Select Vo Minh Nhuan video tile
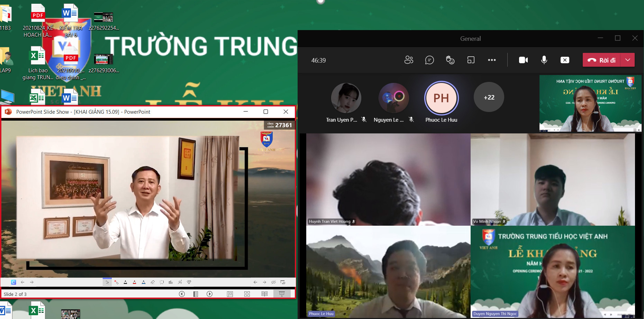 [x=553, y=179]
